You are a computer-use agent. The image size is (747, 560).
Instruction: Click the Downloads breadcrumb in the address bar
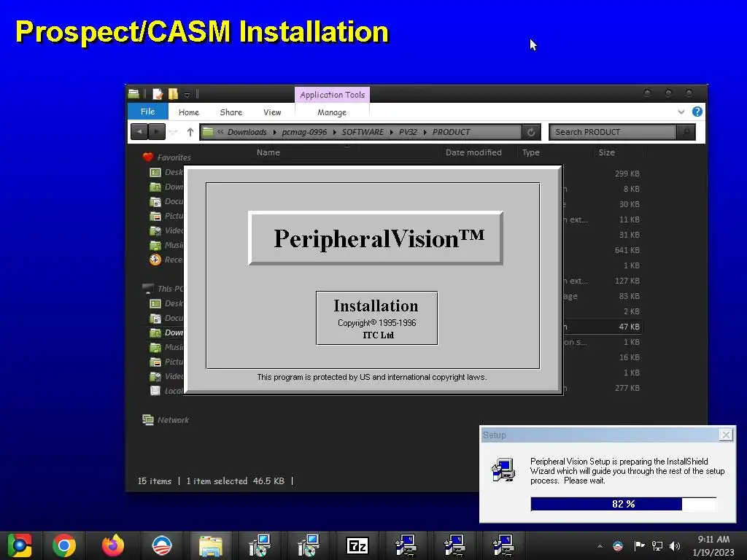(x=247, y=132)
